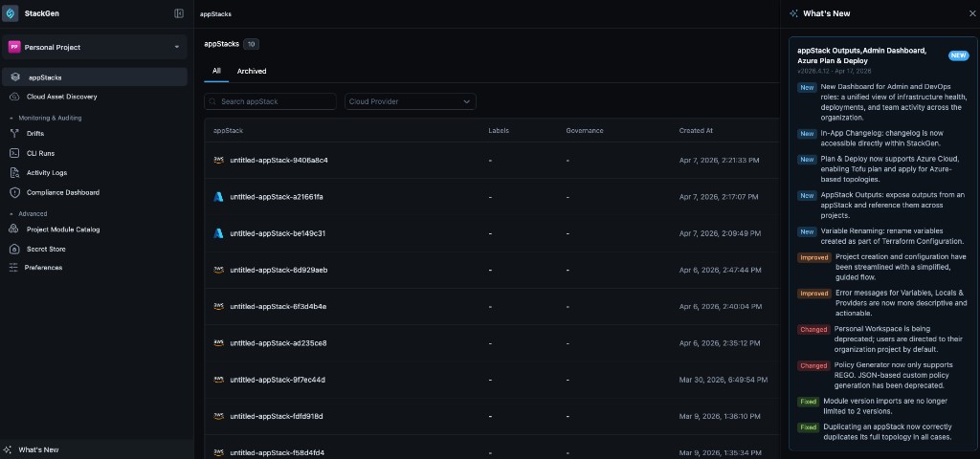
Task: Click the Labels column header
Action: (x=499, y=130)
